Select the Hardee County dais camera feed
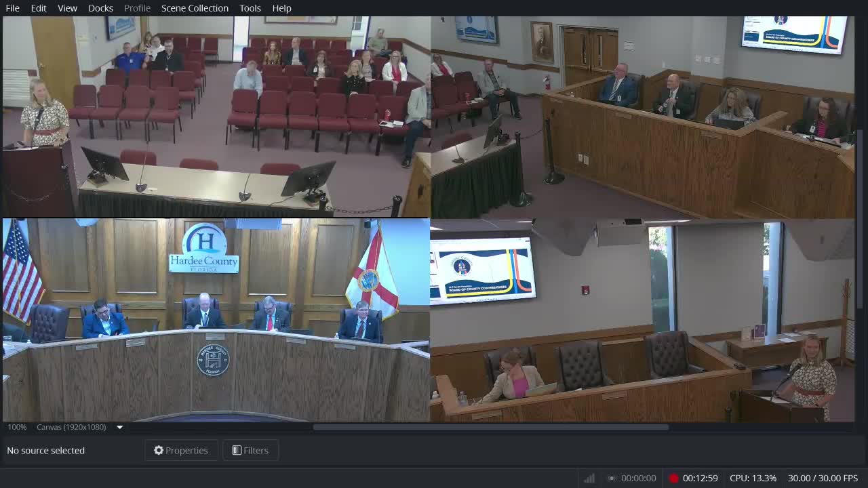This screenshot has width=868, height=488. click(x=216, y=320)
